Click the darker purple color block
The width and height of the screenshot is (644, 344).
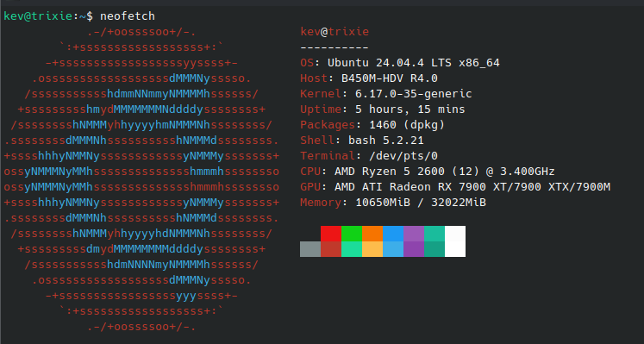tap(414, 249)
